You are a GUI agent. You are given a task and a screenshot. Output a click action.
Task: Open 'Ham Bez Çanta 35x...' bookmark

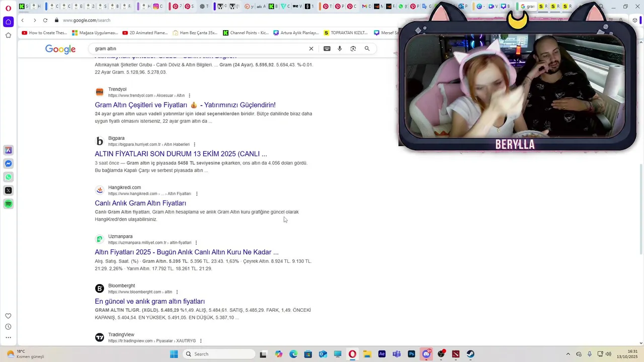click(x=195, y=33)
